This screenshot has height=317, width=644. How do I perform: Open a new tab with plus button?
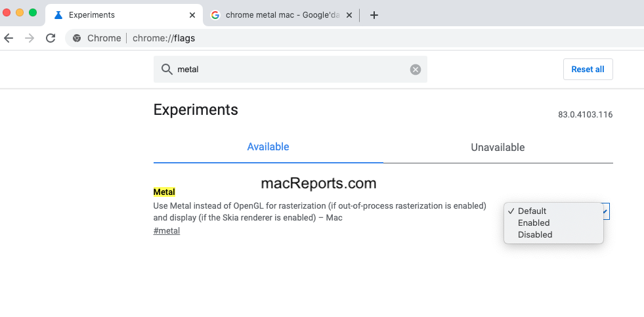(374, 15)
